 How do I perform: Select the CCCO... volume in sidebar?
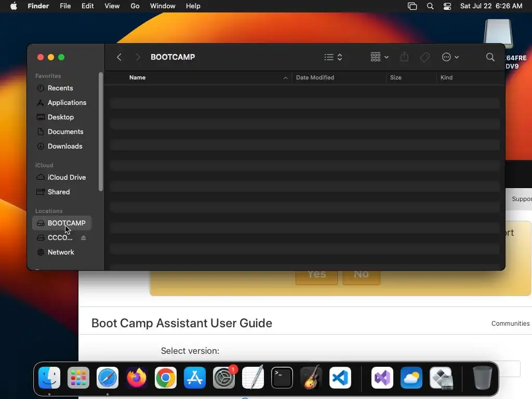click(60, 237)
